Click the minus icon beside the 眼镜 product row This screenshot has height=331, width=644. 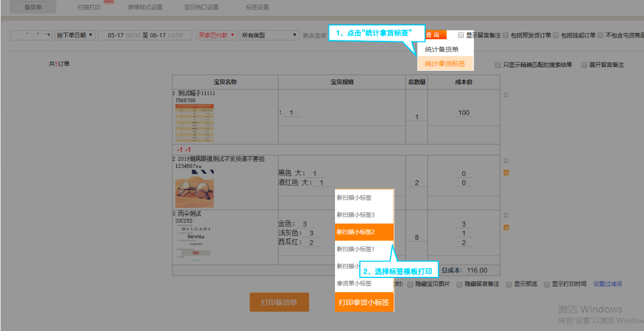[x=506, y=161]
